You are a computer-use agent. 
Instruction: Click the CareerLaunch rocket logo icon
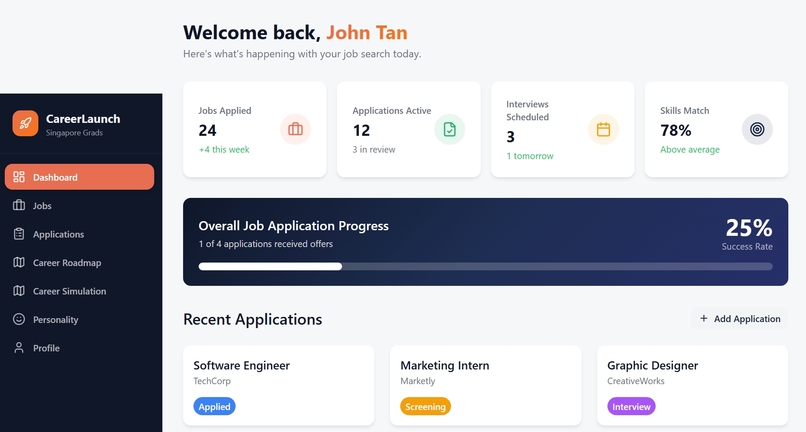tap(25, 123)
